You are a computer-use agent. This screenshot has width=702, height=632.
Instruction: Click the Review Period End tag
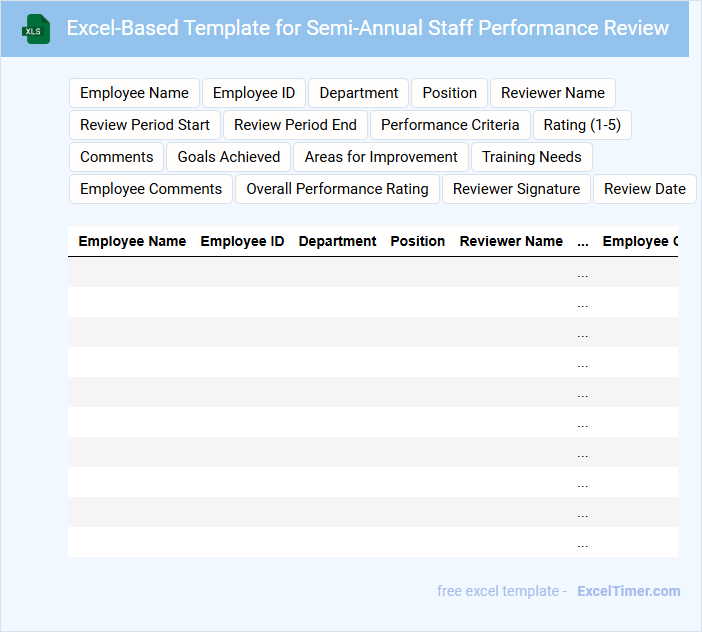coord(295,125)
